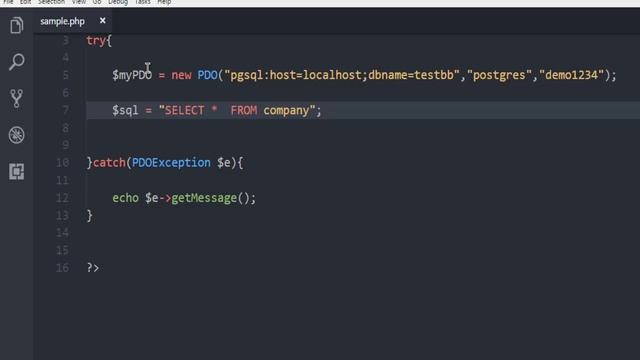
Task: Click line number 10 in gutter
Action: click(x=62, y=163)
